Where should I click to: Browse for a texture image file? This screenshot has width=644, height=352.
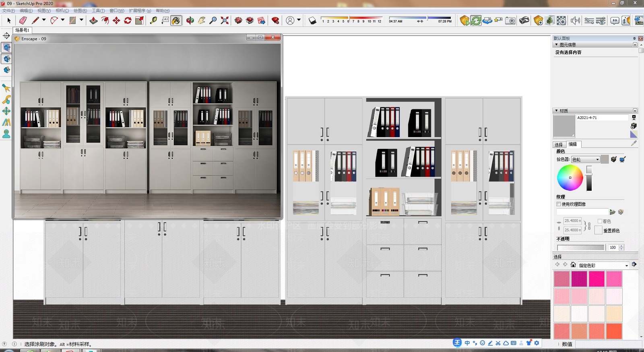point(613,212)
